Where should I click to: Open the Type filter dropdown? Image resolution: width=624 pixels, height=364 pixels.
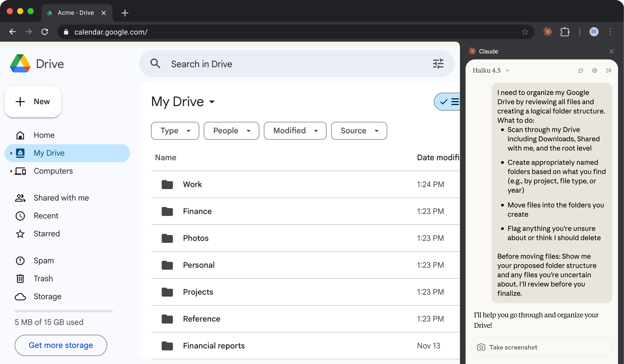[x=175, y=131]
